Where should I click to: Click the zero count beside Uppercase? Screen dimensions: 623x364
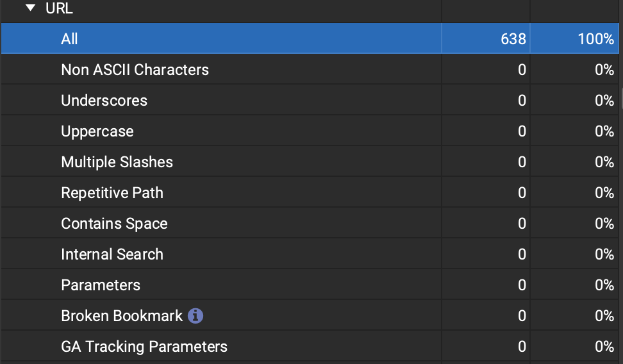pos(522,131)
